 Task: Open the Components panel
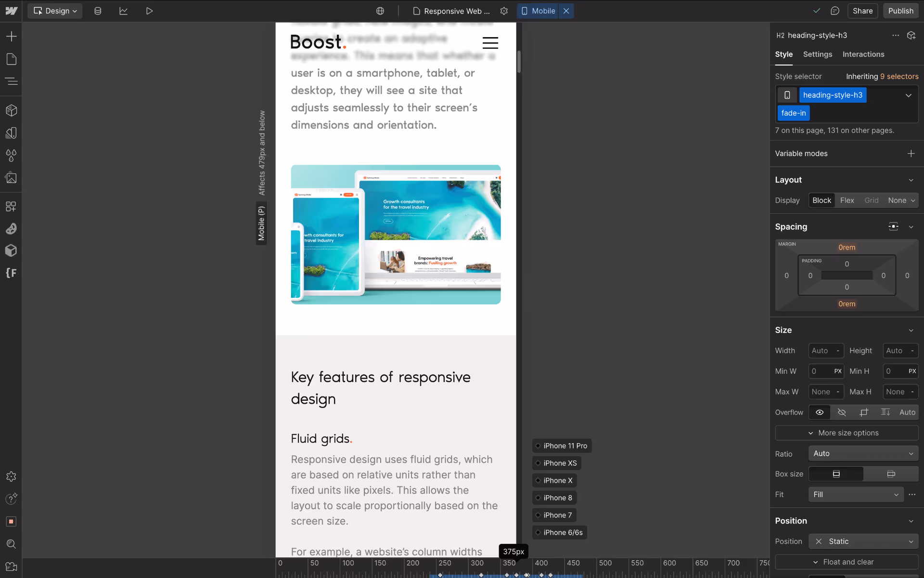coord(12,110)
